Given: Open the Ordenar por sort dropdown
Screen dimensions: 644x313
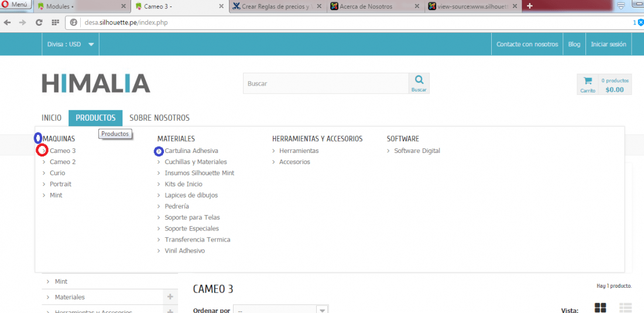Looking at the screenshot, I should (281, 311).
